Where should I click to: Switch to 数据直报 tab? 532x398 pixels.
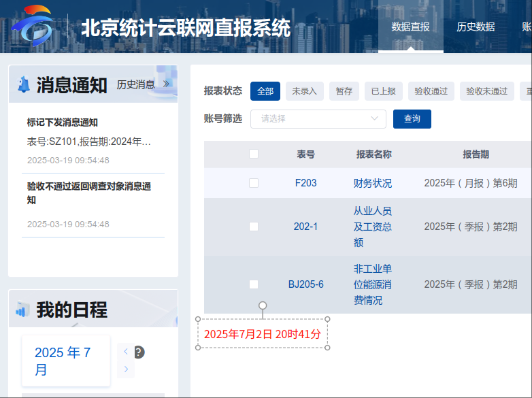410,27
